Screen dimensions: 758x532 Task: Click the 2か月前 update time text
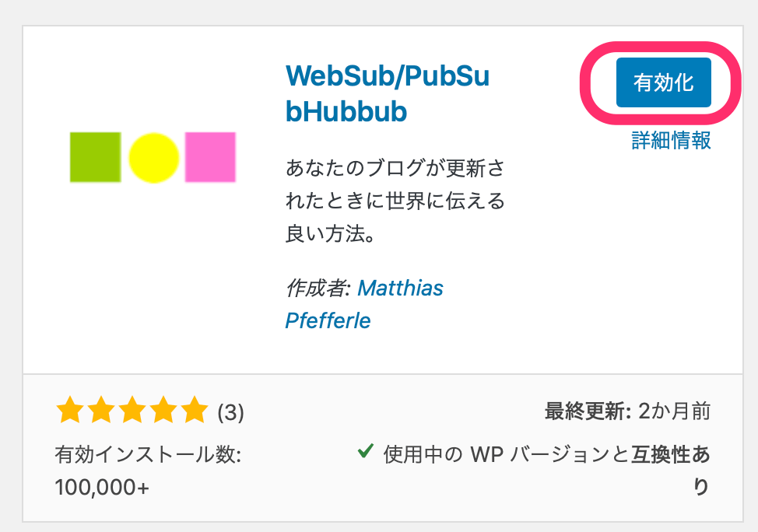pos(673,411)
